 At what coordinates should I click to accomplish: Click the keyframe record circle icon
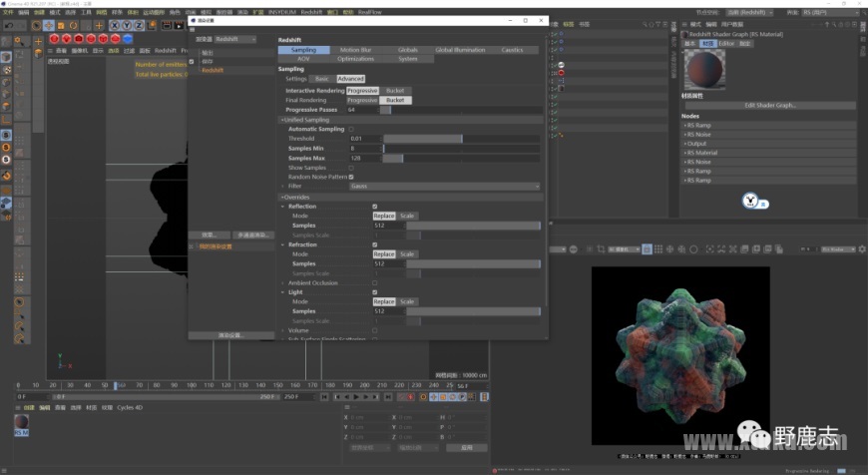423,397
